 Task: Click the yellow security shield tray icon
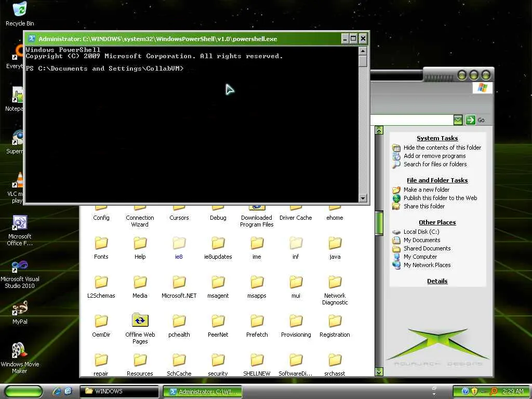click(474, 391)
